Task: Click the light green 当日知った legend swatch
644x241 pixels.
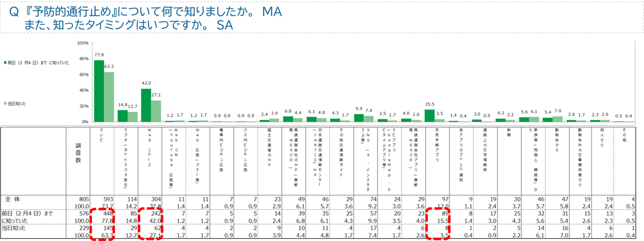Action: coord(6,103)
